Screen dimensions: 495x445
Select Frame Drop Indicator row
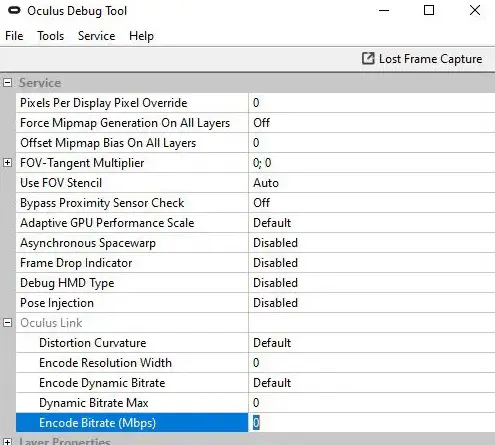pos(132,263)
